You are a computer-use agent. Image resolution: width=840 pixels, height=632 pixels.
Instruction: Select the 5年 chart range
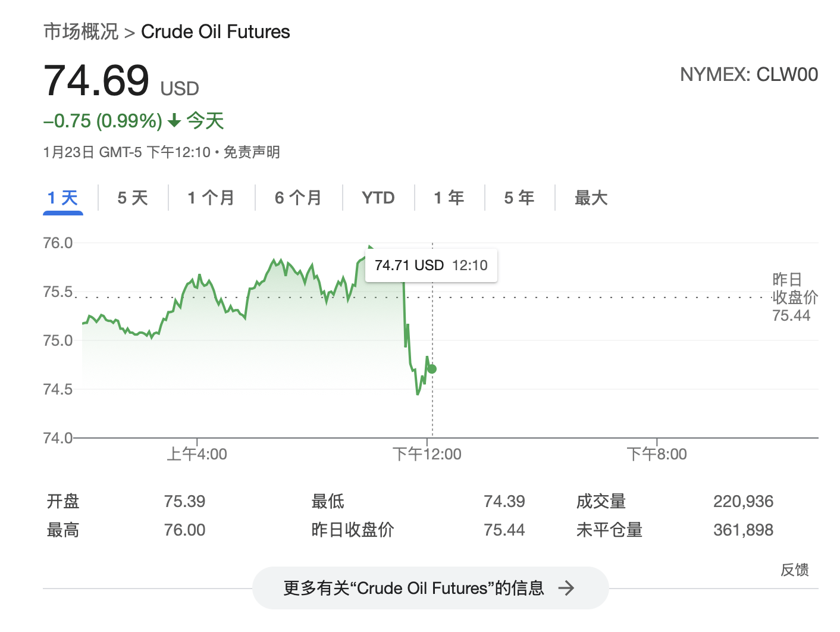tap(519, 198)
